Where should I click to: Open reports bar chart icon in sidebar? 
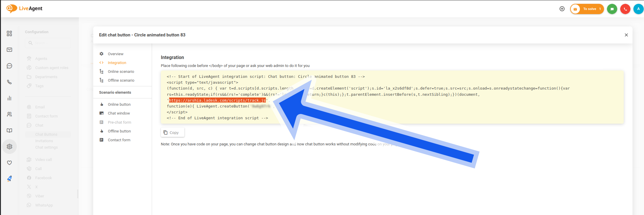[x=9, y=98]
